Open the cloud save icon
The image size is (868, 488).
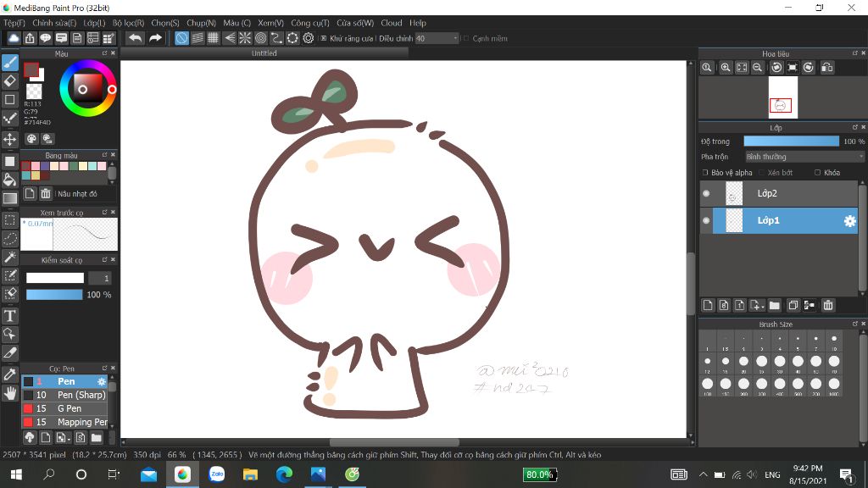14,38
